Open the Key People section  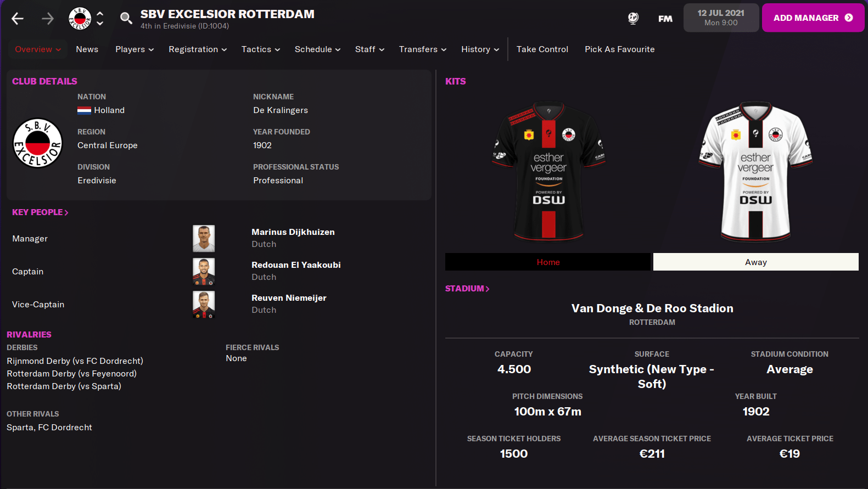point(40,212)
